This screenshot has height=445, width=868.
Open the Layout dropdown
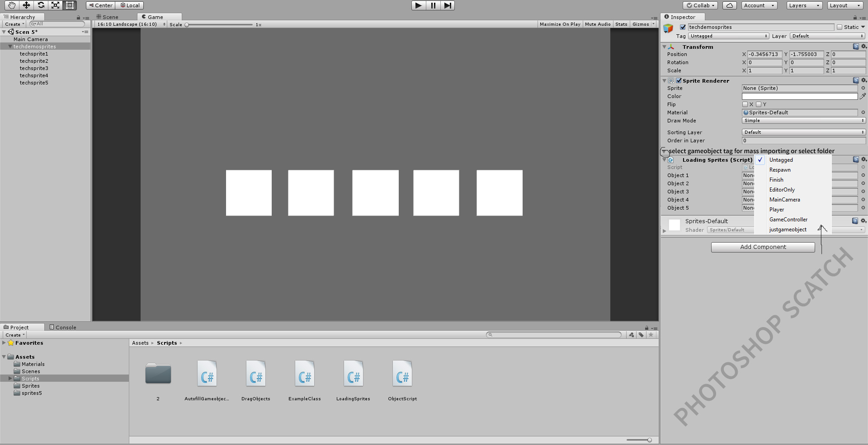click(845, 5)
